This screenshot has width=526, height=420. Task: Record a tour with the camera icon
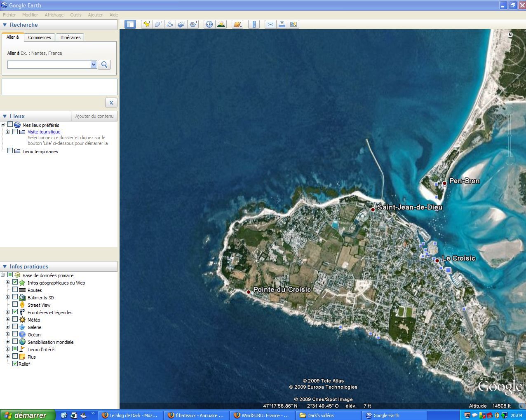pos(193,24)
